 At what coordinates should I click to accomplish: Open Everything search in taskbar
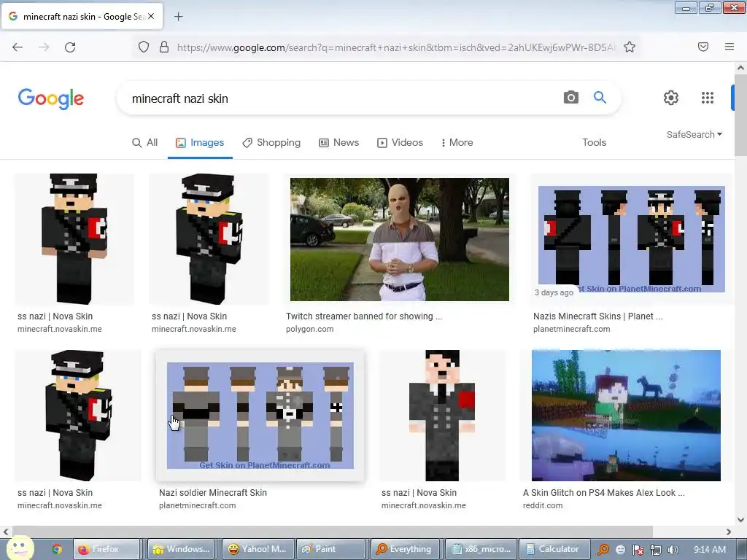tap(404, 549)
